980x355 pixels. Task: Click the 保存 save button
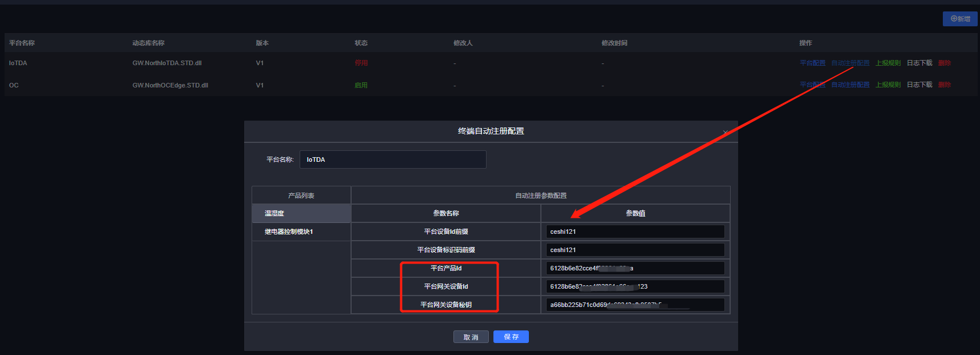point(511,337)
